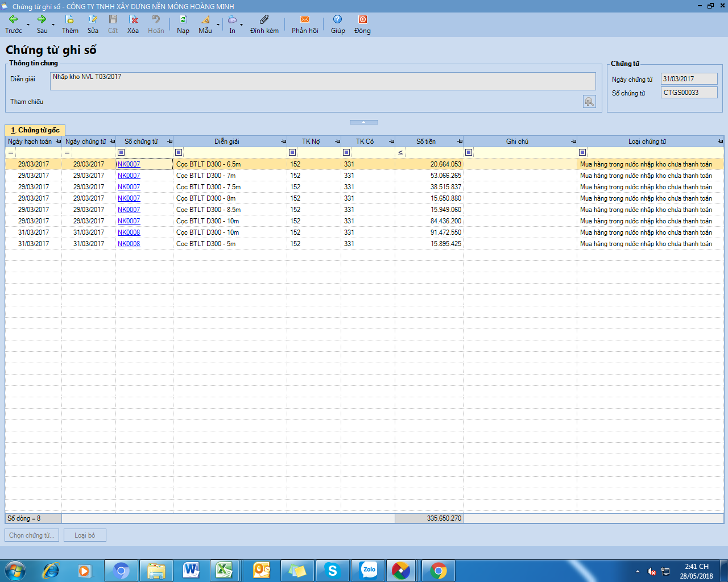This screenshot has height=582, width=728.
Task: Click the Đóng (close) toolbar icon
Action: [x=362, y=19]
